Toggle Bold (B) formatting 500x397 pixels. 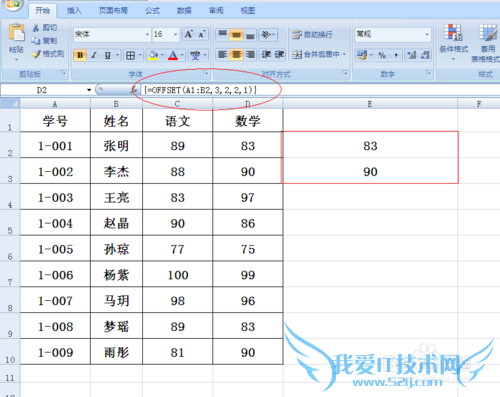80,55
